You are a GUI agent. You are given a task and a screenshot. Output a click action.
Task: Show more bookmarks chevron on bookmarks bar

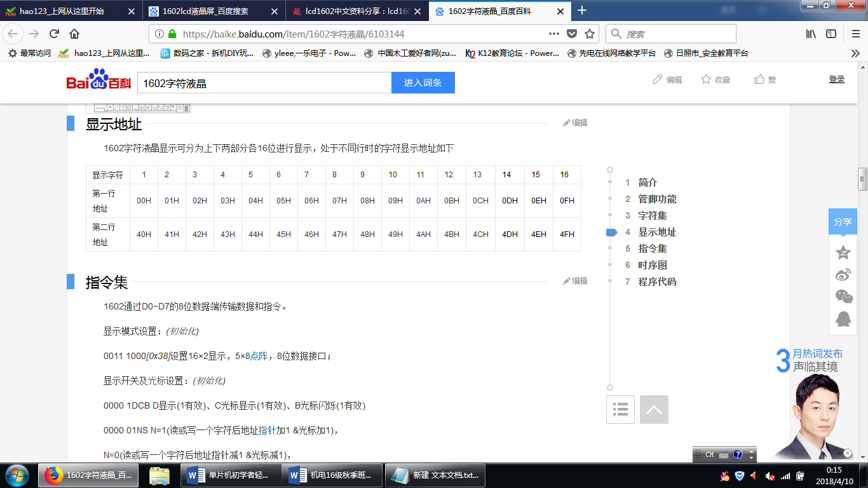(x=855, y=53)
